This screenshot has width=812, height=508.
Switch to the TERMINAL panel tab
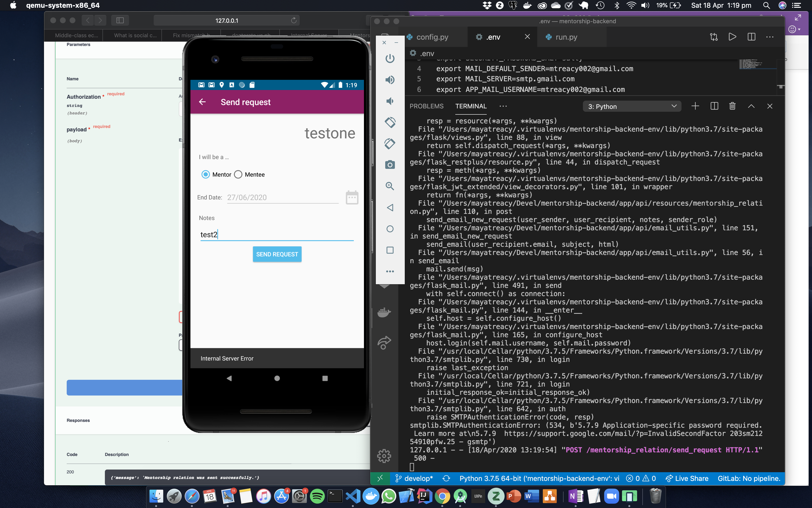471,106
